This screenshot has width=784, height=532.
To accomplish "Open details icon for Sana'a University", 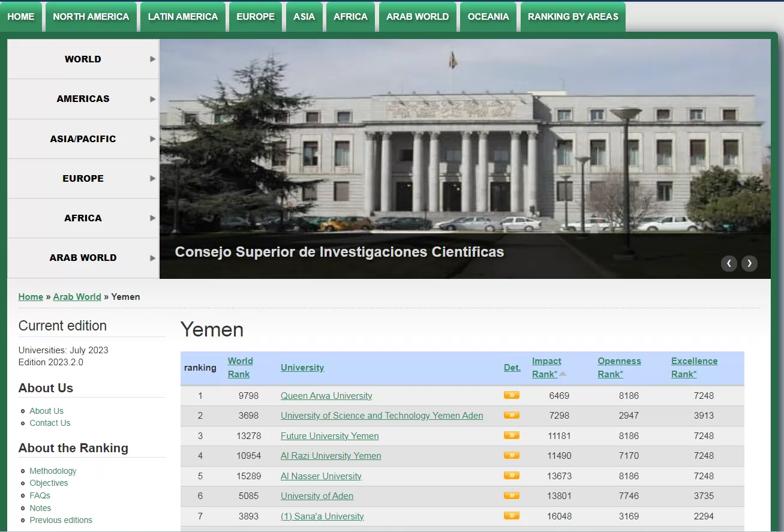I will 512,516.
